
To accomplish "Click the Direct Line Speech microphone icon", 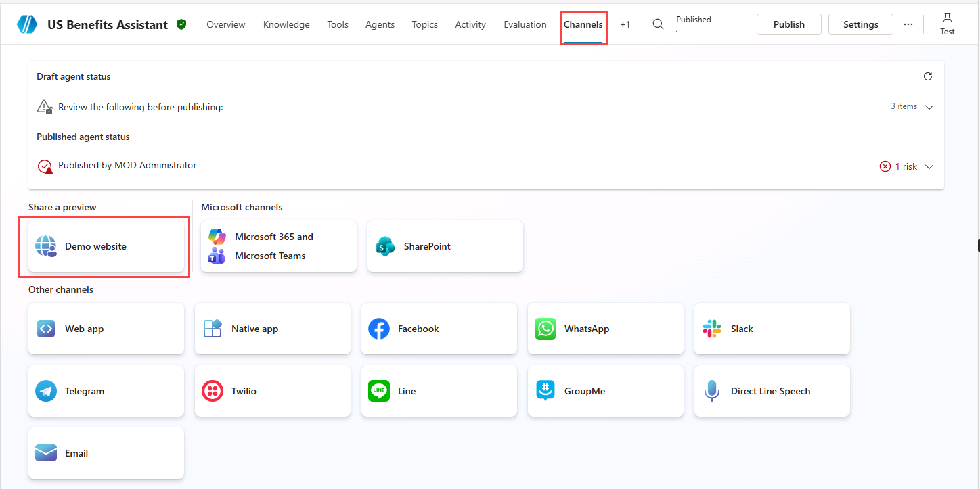I will pos(712,391).
